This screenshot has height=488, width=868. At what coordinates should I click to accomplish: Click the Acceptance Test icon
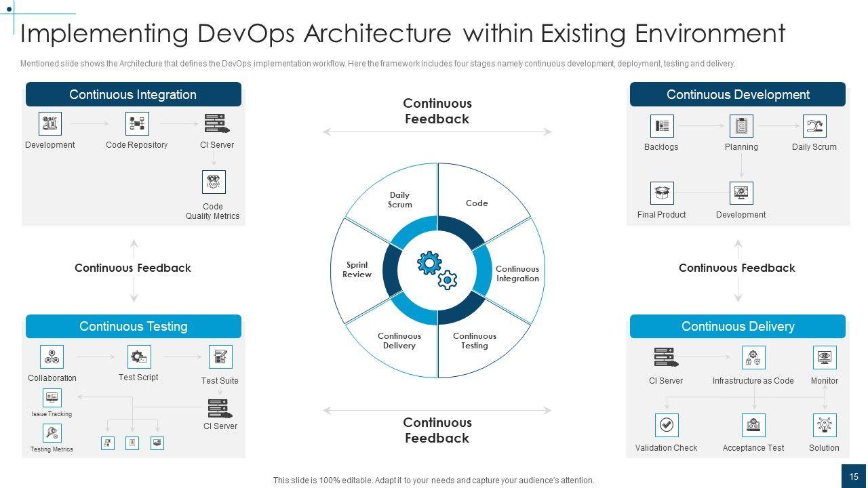pyautogui.click(x=753, y=425)
